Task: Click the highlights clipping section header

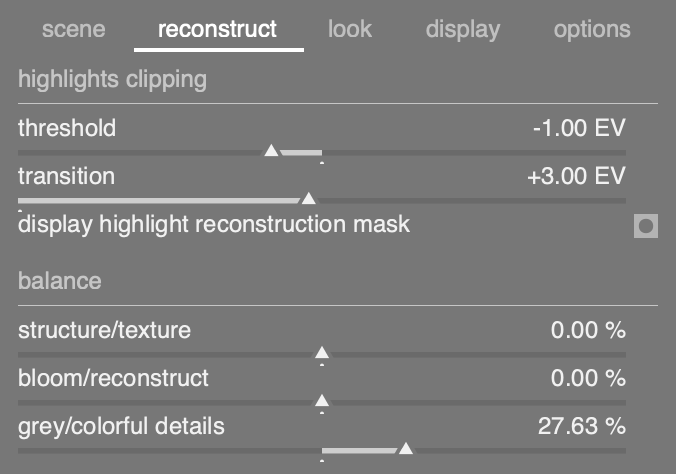Action: [x=112, y=80]
